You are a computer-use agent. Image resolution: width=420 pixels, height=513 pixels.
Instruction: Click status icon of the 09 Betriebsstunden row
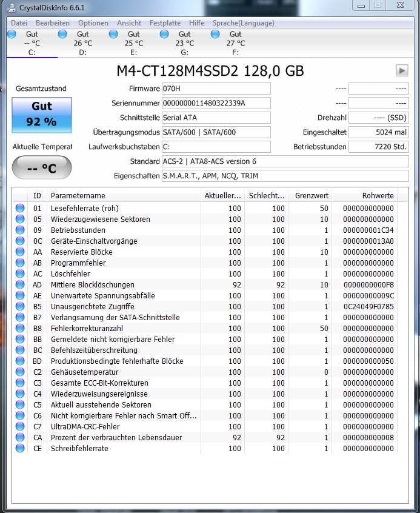click(20, 230)
